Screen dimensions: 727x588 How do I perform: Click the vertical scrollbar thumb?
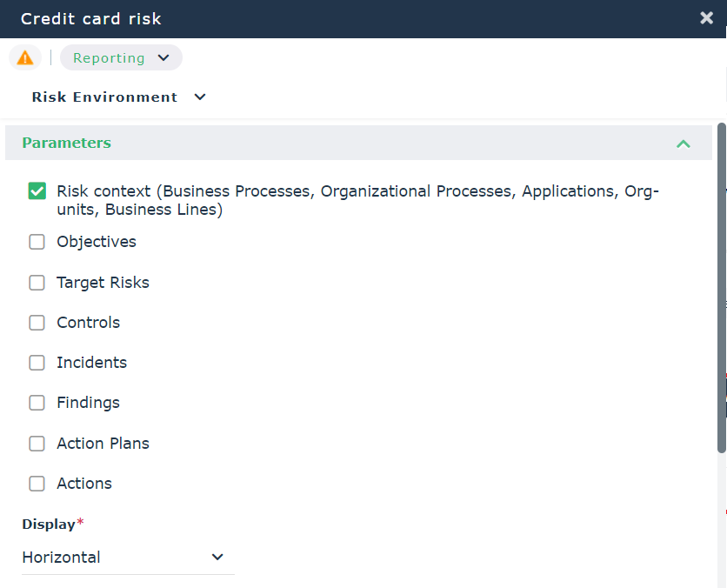(721, 287)
